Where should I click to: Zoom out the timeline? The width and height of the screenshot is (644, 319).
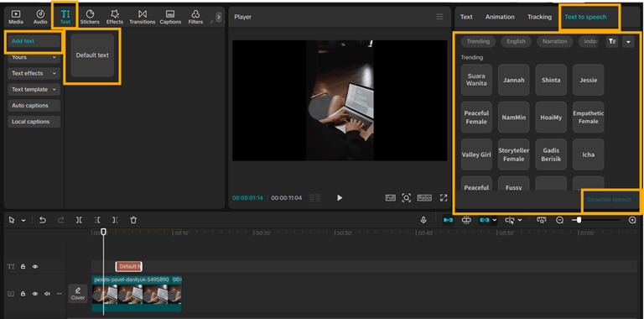point(560,220)
